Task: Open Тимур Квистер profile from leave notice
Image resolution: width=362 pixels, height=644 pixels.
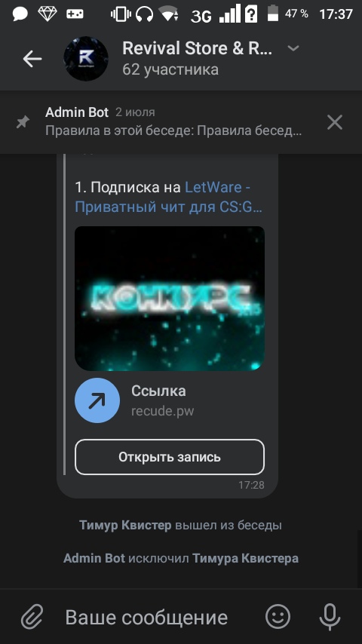Action: pos(125,525)
